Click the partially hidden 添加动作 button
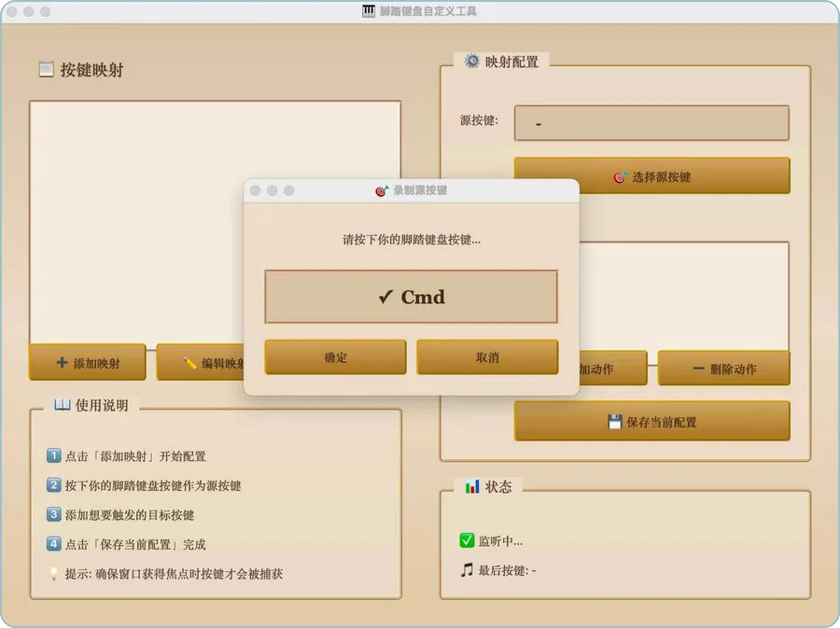The image size is (840, 628). coord(613,369)
